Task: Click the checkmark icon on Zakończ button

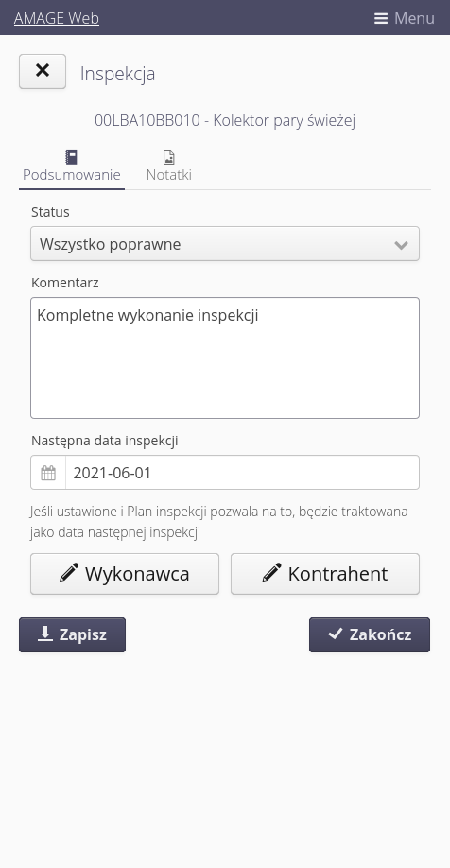Action: pyautogui.click(x=336, y=634)
